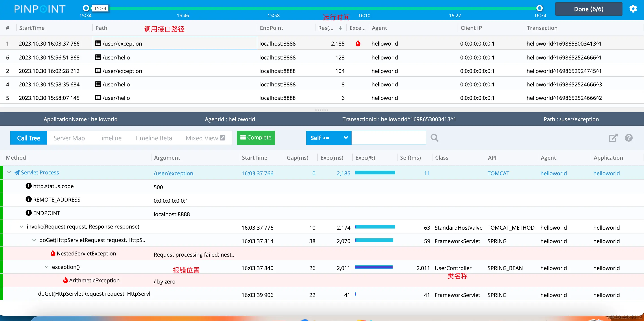The width and height of the screenshot is (644, 321).
Task: Collapse the invoke(Request request) node
Action: tap(22, 226)
